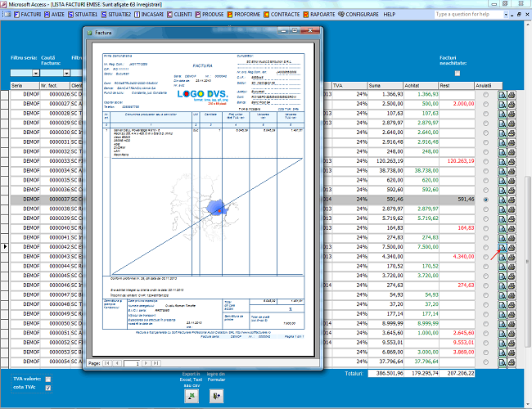
Task: Print invoice 0000026 with its printer icon
Action: point(512,95)
